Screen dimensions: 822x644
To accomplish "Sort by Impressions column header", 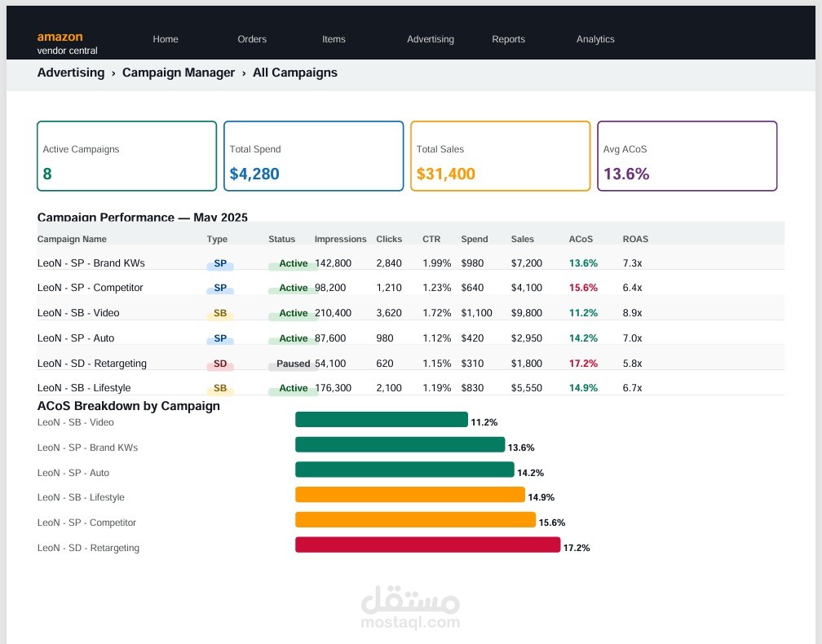I will pos(340,239).
